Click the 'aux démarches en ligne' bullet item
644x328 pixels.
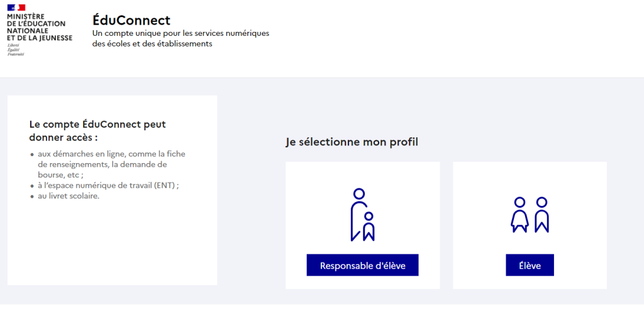pyautogui.click(x=111, y=164)
